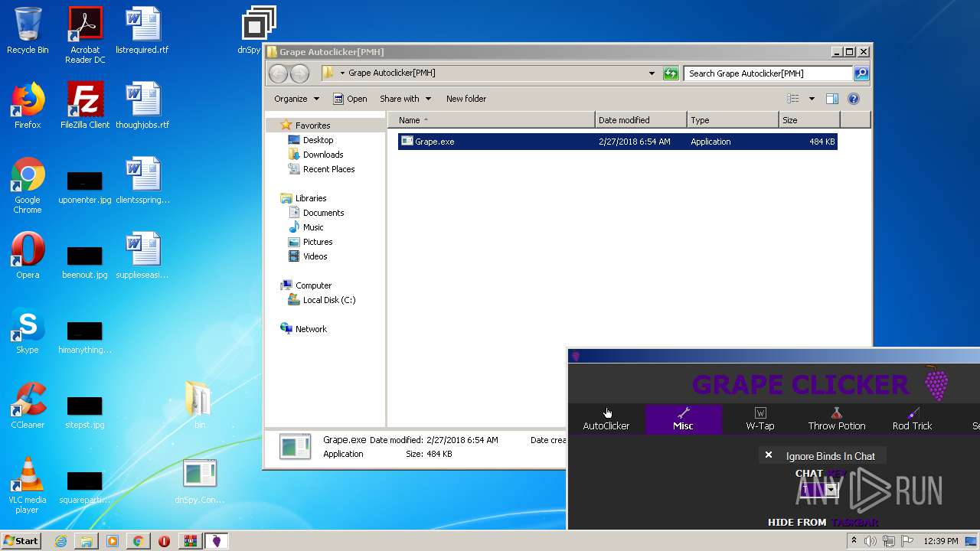Viewport: 980px width, 551px height.
Task: Select Grape.exe in the file list
Action: pos(617,142)
